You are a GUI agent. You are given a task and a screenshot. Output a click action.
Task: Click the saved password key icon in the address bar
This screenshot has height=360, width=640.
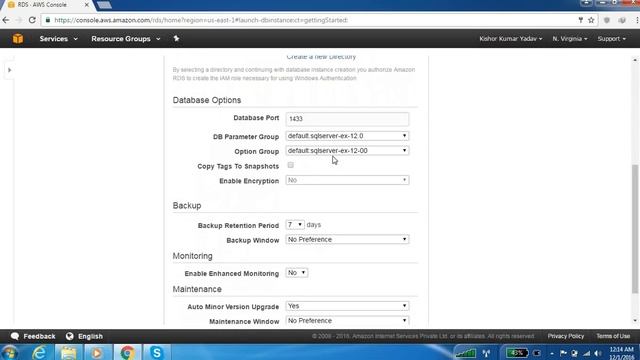[580, 20]
